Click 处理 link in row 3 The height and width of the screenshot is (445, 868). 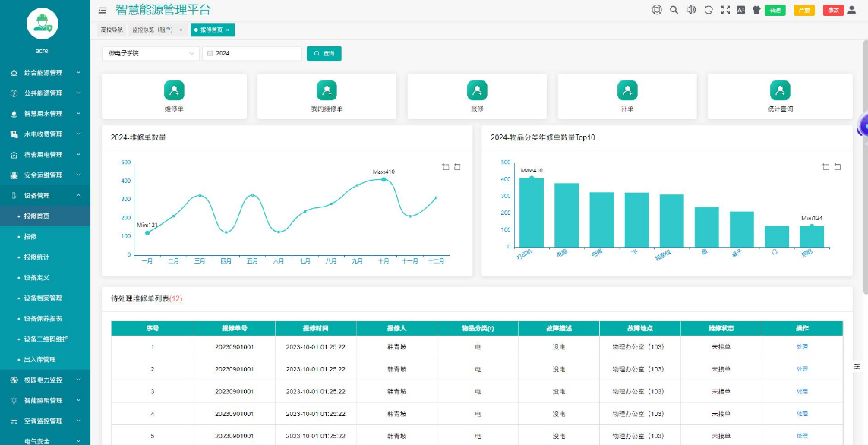tap(802, 391)
